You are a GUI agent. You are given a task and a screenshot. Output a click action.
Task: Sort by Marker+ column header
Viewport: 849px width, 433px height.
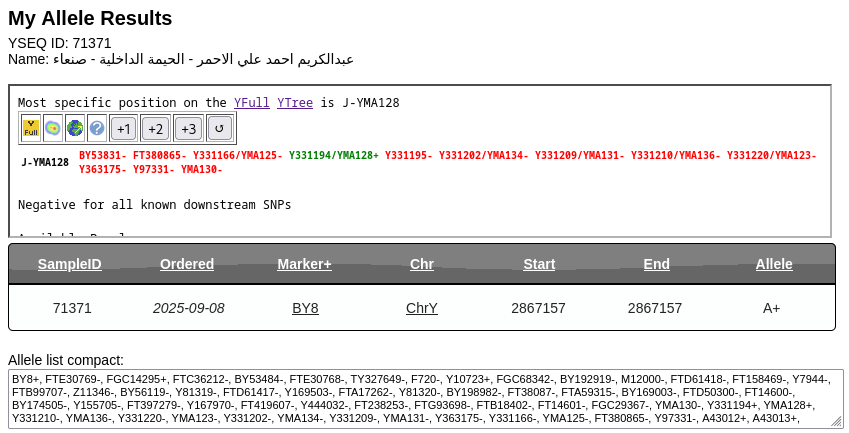(x=304, y=264)
